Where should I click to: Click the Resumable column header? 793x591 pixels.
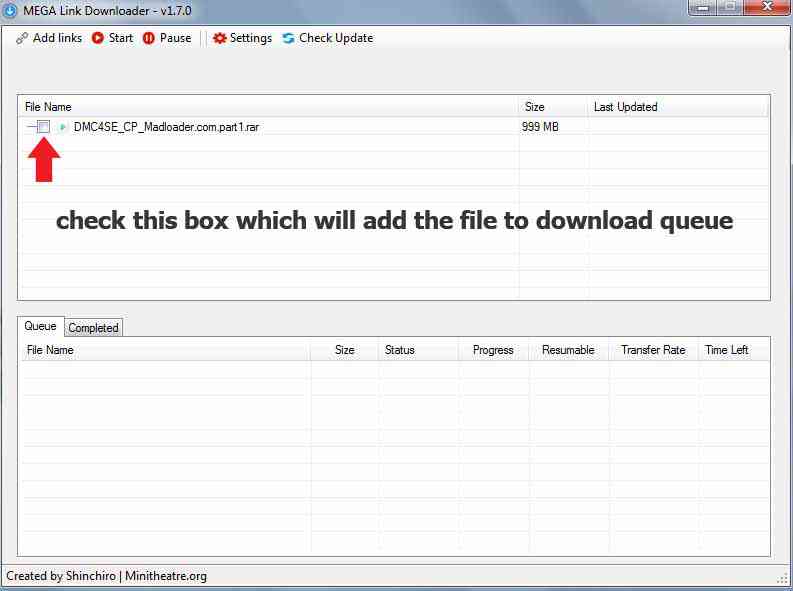pyautogui.click(x=568, y=350)
